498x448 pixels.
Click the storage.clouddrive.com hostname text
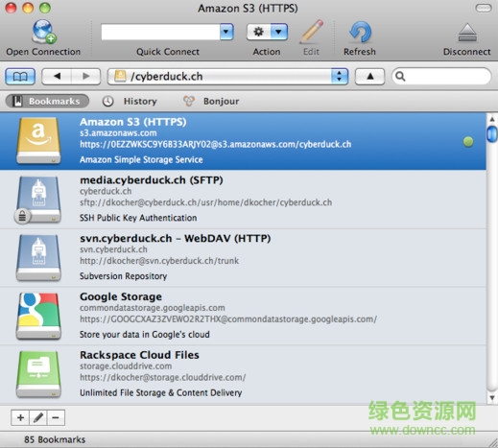(x=126, y=366)
